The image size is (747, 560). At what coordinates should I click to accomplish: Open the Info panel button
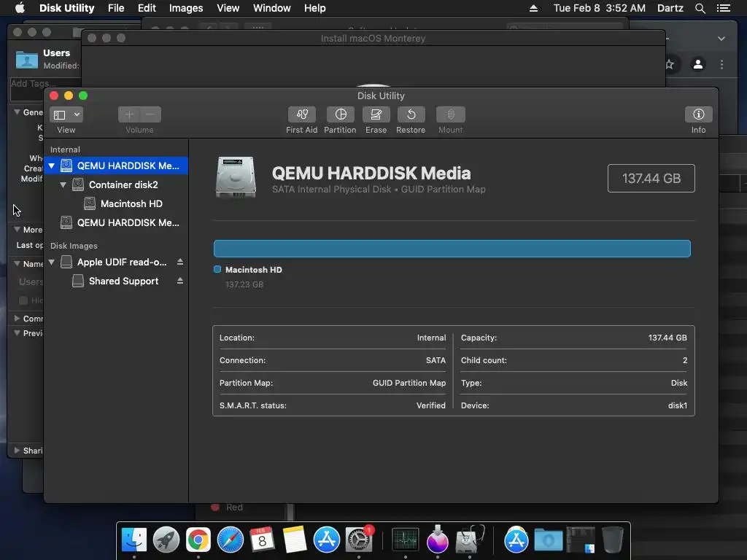698,114
